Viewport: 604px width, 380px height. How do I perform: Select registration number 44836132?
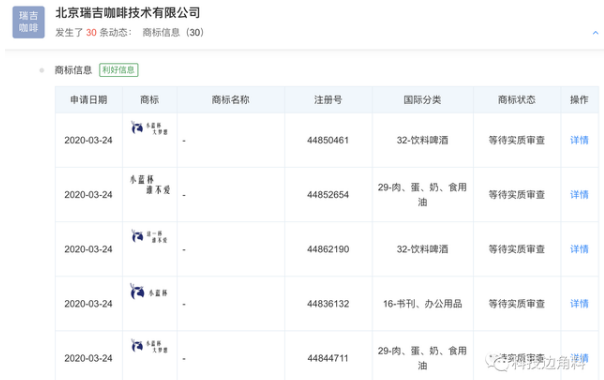tap(328, 304)
